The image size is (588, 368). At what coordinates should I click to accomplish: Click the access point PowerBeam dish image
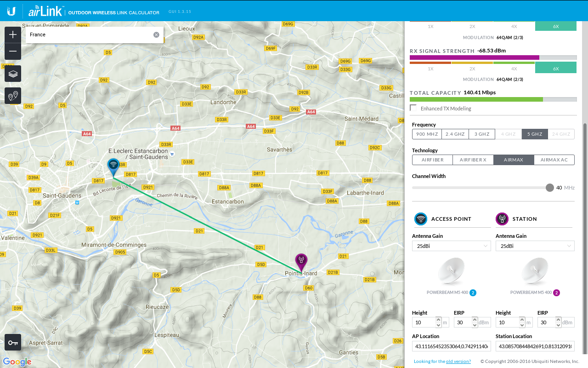[x=452, y=271]
